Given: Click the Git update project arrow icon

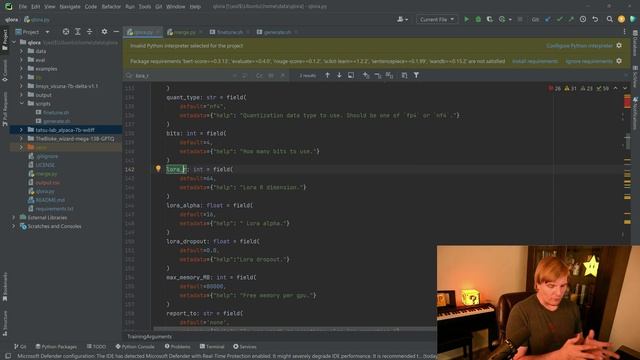Looking at the screenshot, I should pos(548,19).
